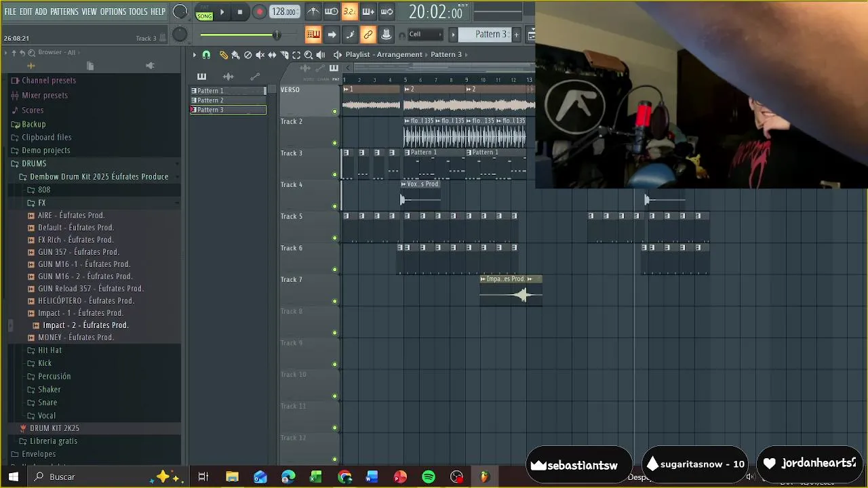This screenshot has height=488, width=868.
Task: Open playlist options menu arrow
Action: click(194, 55)
